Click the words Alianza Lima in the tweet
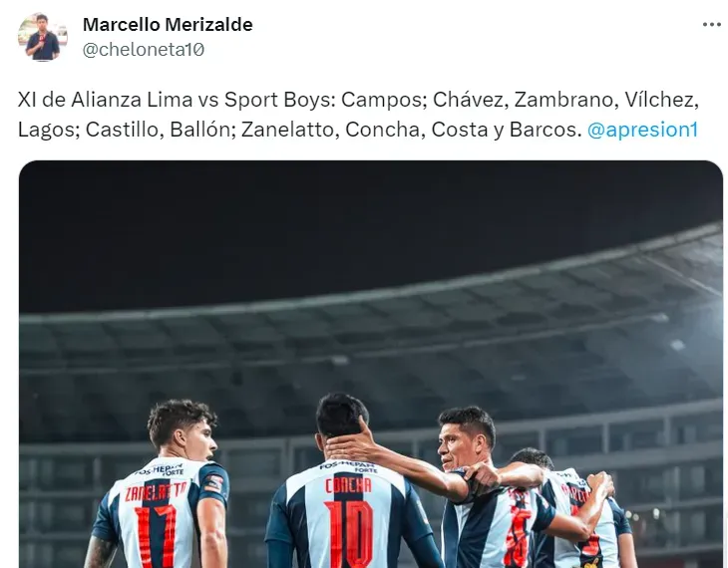The height and width of the screenshot is (568, 728). click(132, 100)
